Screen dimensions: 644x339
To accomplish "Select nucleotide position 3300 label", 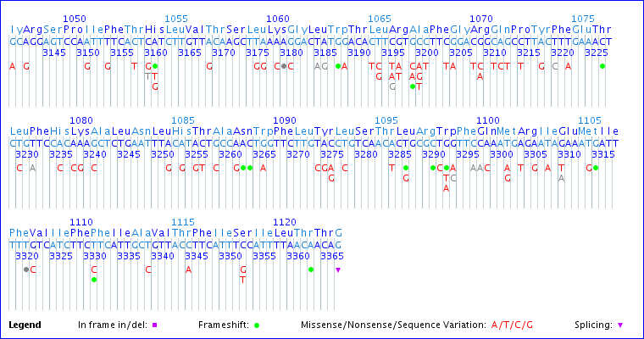I will 501,154.
